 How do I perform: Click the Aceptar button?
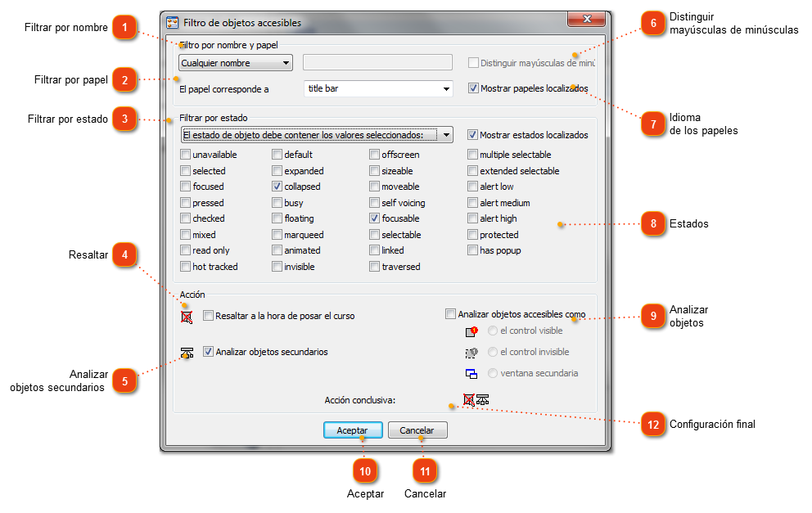coord(353,430)
